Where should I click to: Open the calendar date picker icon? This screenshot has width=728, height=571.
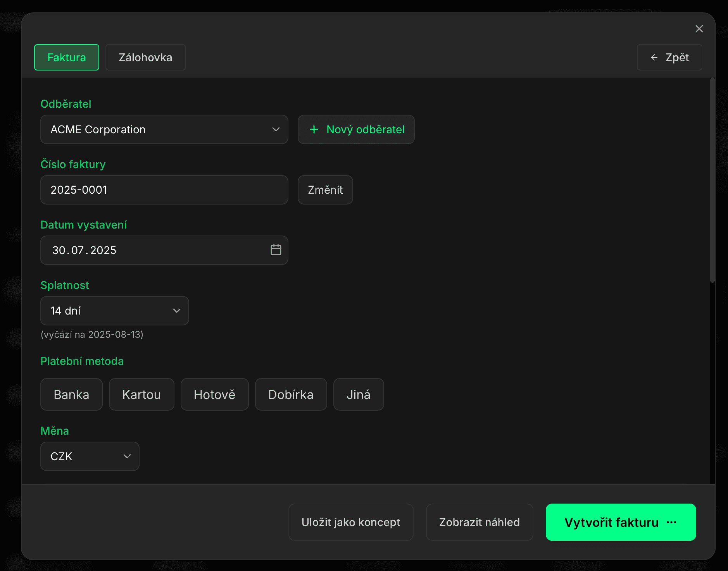(x=276, y=250)
